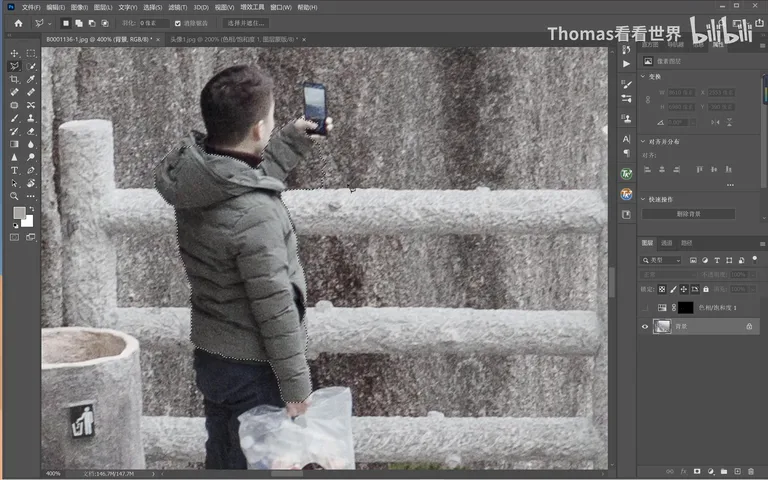Screen dimensions: 768x480
Task: Open the layer filter 类型 dropdown
Action: (661, 260)
